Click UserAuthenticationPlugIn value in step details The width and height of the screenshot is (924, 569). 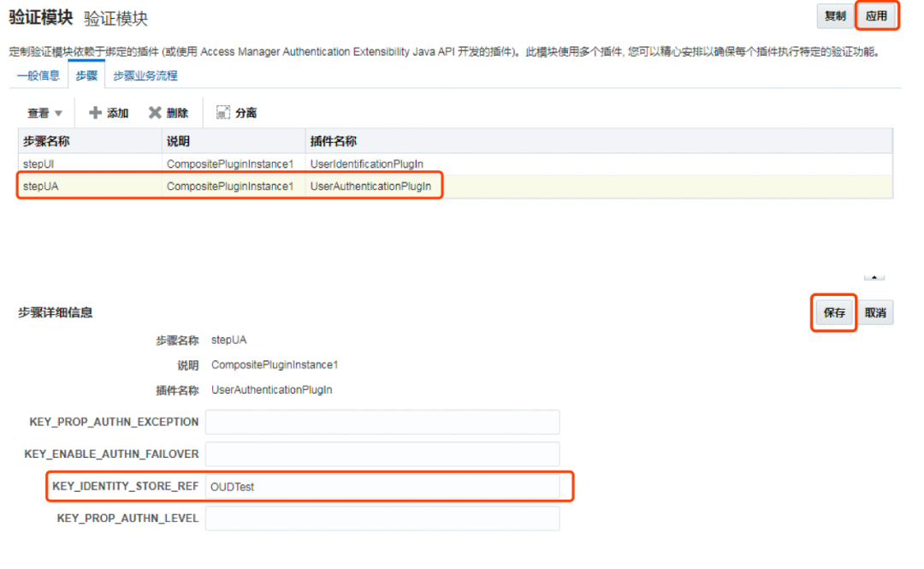pos(272,390)
